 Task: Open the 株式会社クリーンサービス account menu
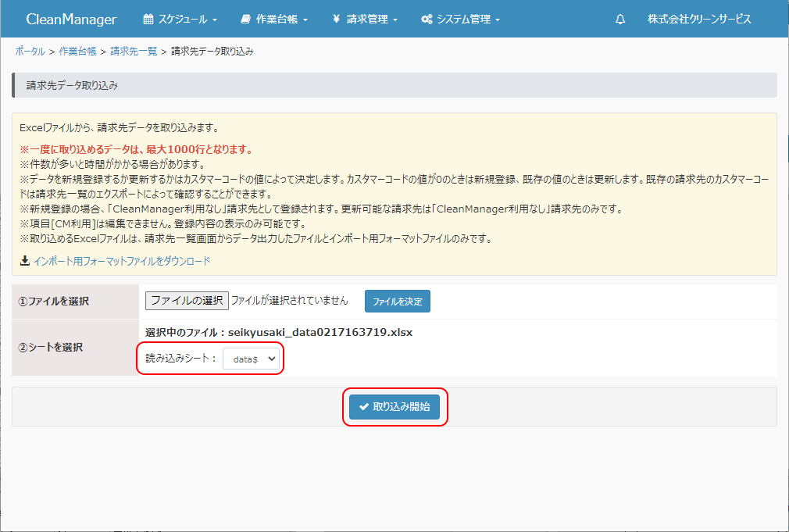[x=699, y=20]
